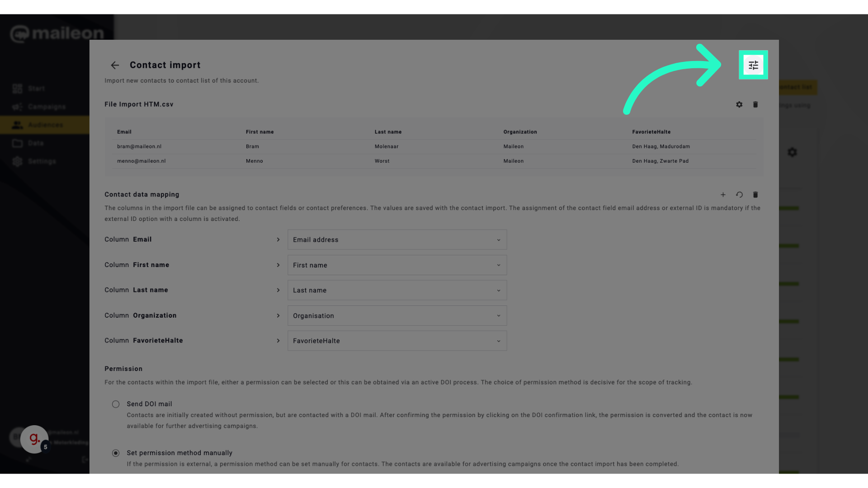Screen dimensions: 868x488
Task: Click the chevron beside Column Organization
Action: pyautogui.click(x=278, y=315)
